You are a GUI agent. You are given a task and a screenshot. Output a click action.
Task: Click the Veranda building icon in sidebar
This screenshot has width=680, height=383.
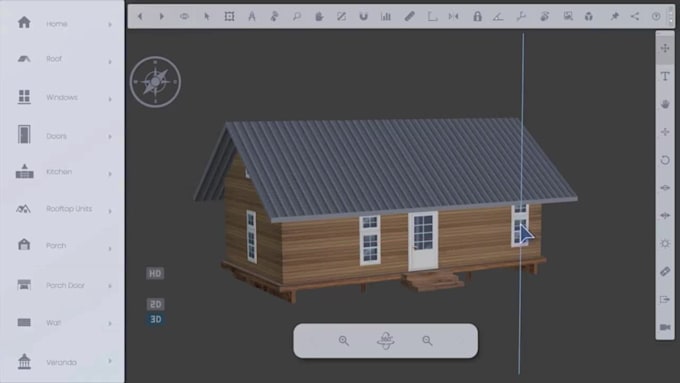coord(24,361)
